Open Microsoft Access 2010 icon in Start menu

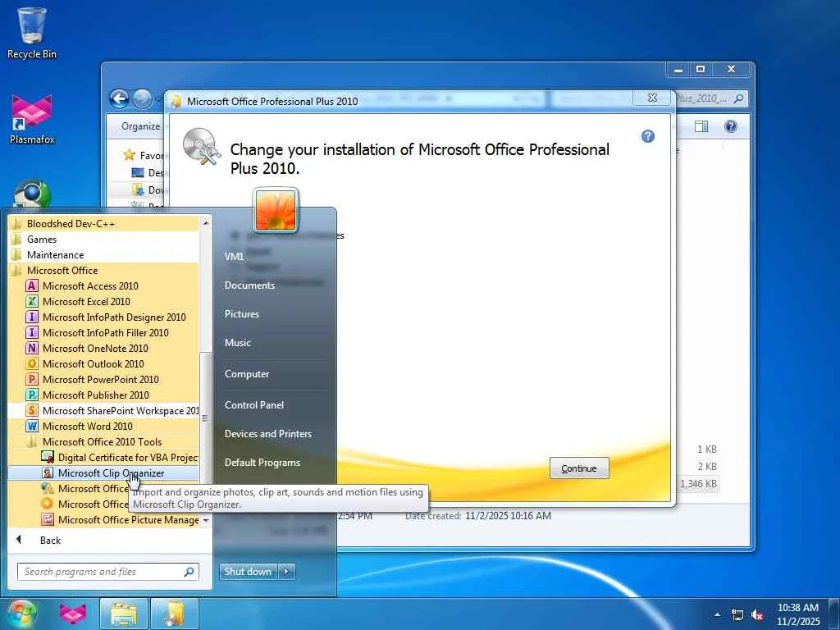(x=32, y=286)
